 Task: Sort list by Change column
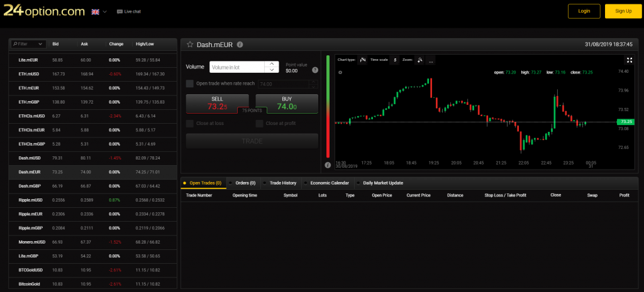pos(116,44)
